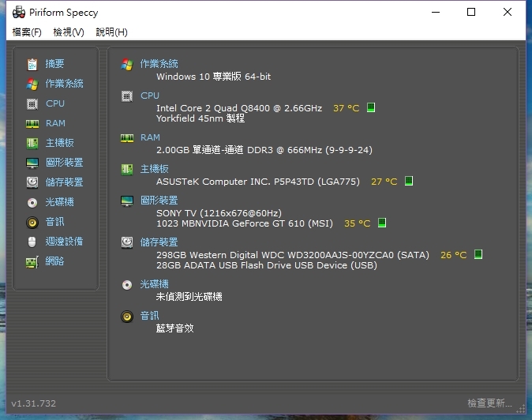Click the 網路 network card icon in sidebar
Screen dimensions: 532x420
click(32, 262)
